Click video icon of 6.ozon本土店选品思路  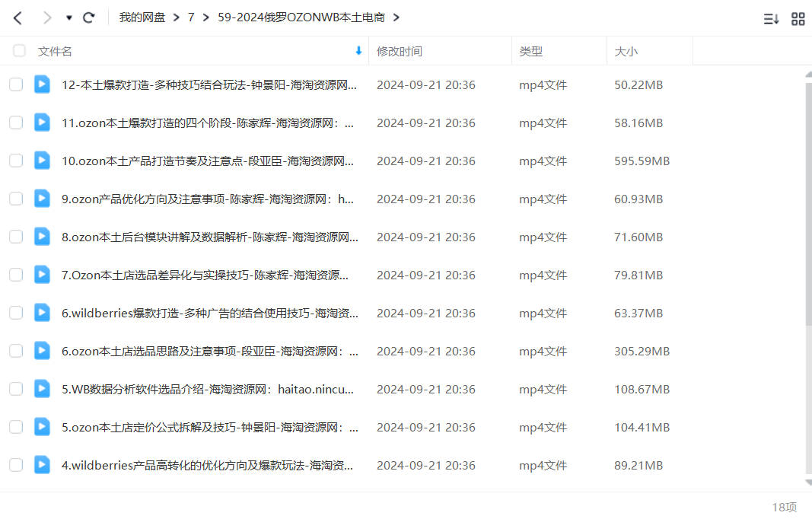[42, 351]
